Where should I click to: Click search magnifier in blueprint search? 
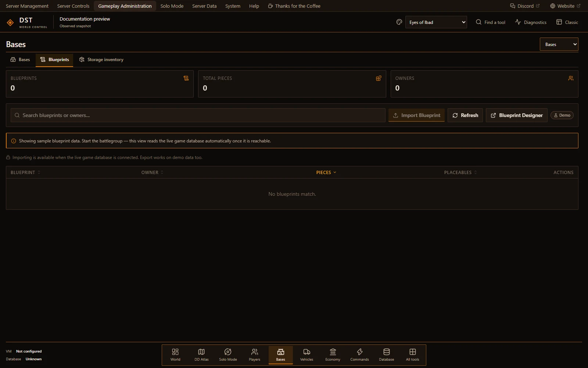point(17,115)
